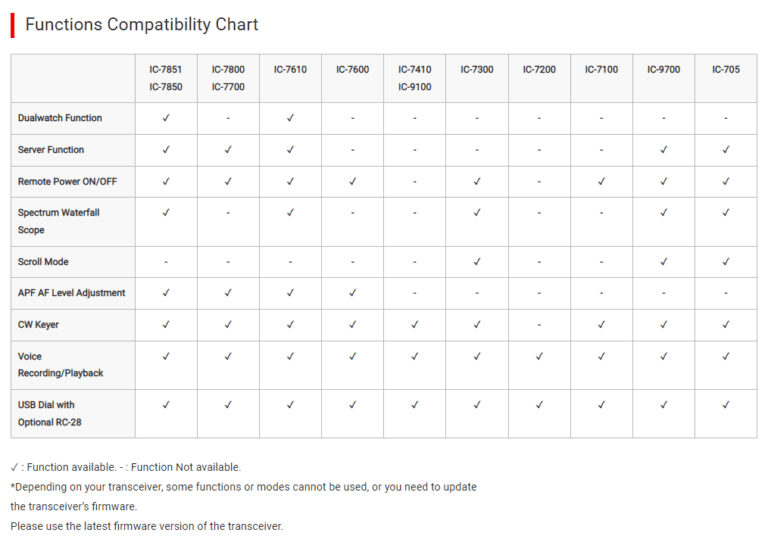
Task: Click Dualwatch Function checkmark for IC-7610
Action: click(x=290, y=118)
